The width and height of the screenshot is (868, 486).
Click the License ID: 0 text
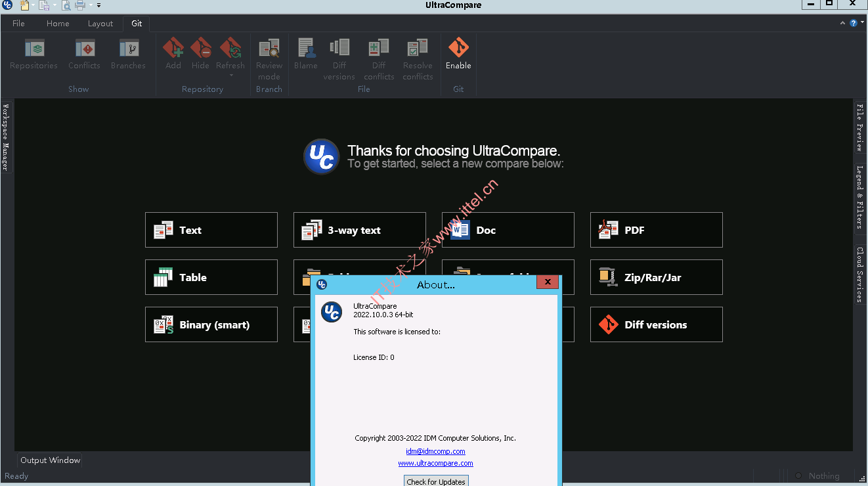click(374, 357)
